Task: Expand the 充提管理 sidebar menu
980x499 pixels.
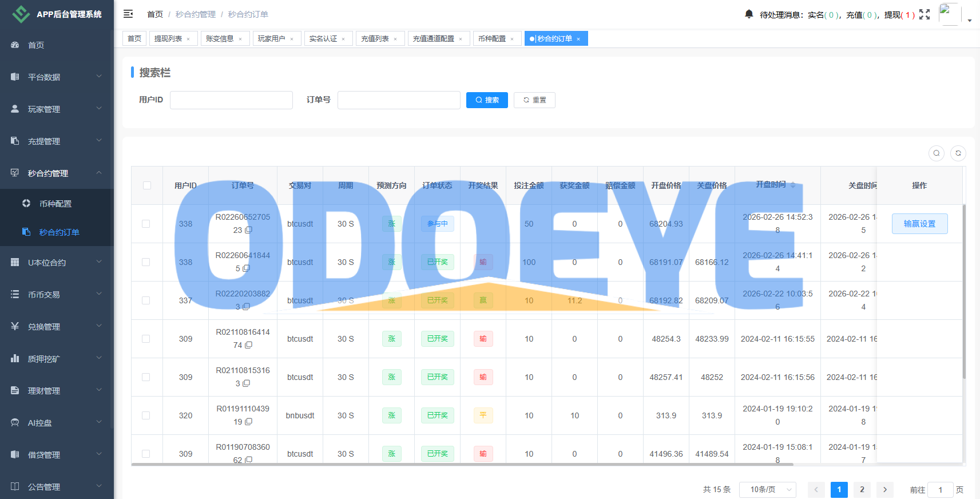Action: [57, 141]
